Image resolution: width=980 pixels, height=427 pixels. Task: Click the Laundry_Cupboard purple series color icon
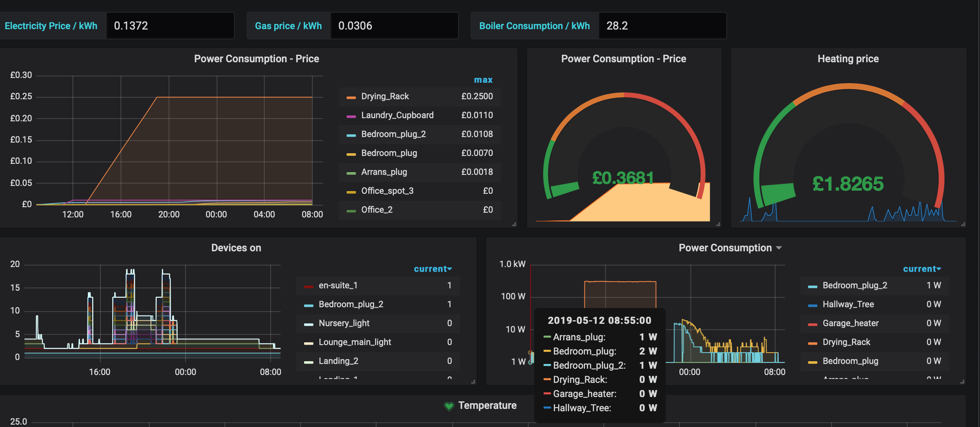point(351,116)
